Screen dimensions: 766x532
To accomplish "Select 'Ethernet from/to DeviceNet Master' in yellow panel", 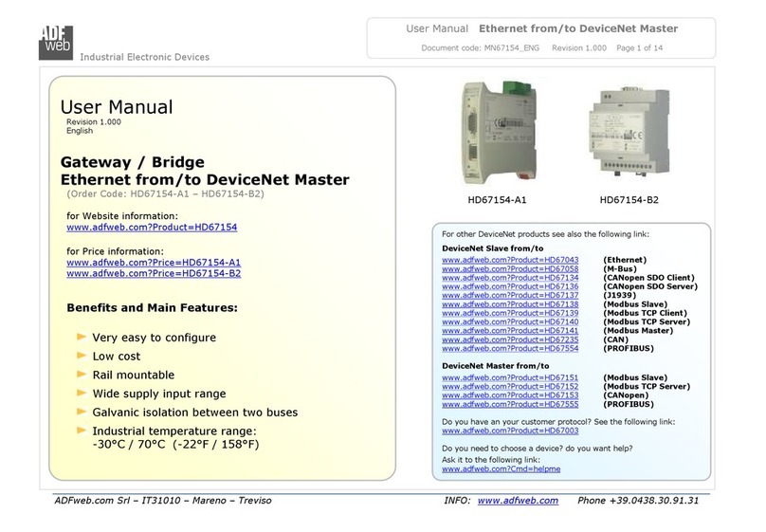I will (x=205, y=180).
